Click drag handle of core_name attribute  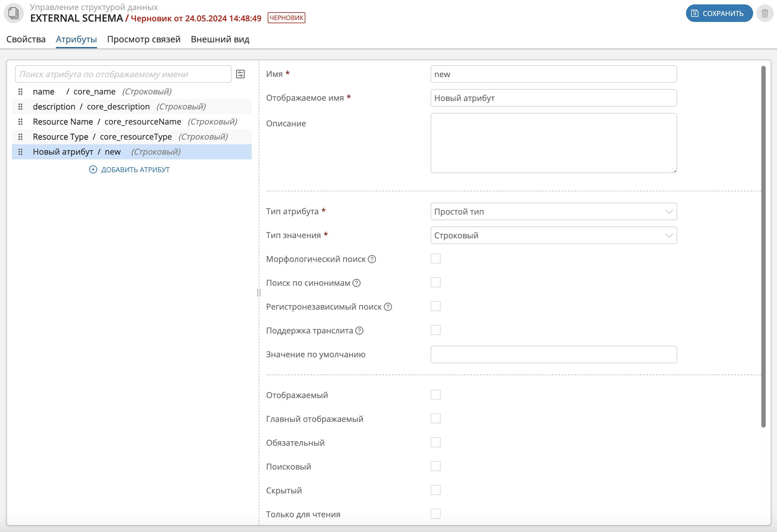pyautogui.click(x=20, y=92)
